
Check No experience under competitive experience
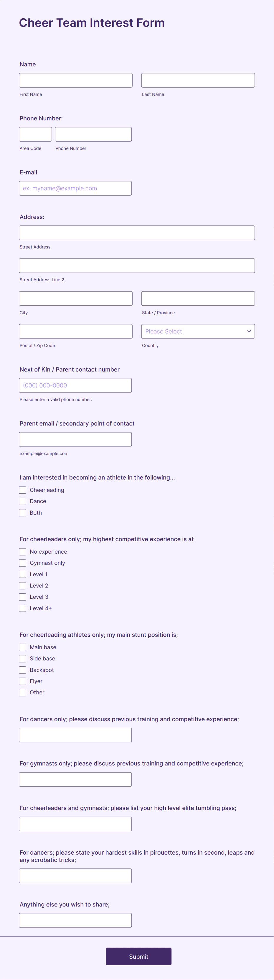click(22, 551)
